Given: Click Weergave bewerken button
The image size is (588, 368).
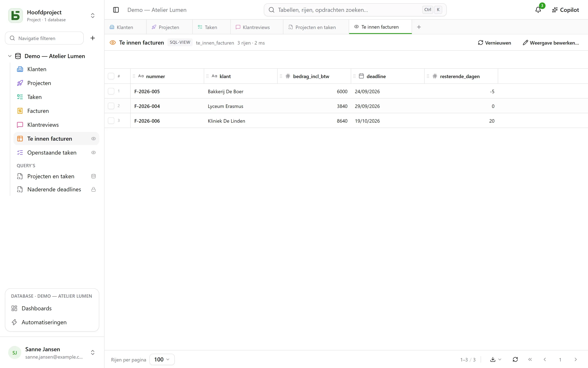Looking at the screenshot, I should [551, 43].
